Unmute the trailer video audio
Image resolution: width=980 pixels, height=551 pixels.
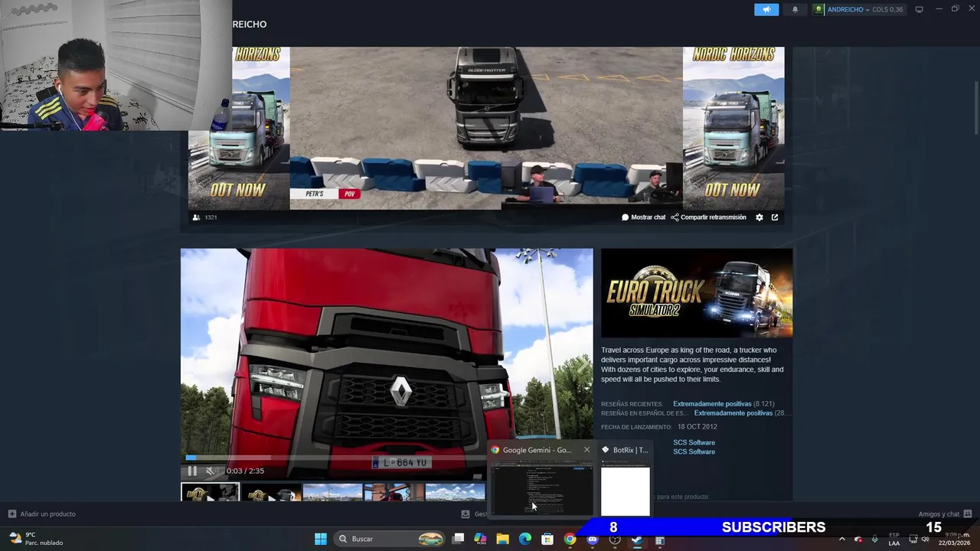211,471
